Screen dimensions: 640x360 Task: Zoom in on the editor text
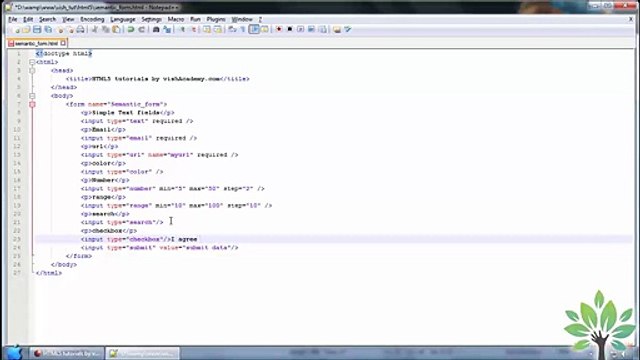[182, 29]
